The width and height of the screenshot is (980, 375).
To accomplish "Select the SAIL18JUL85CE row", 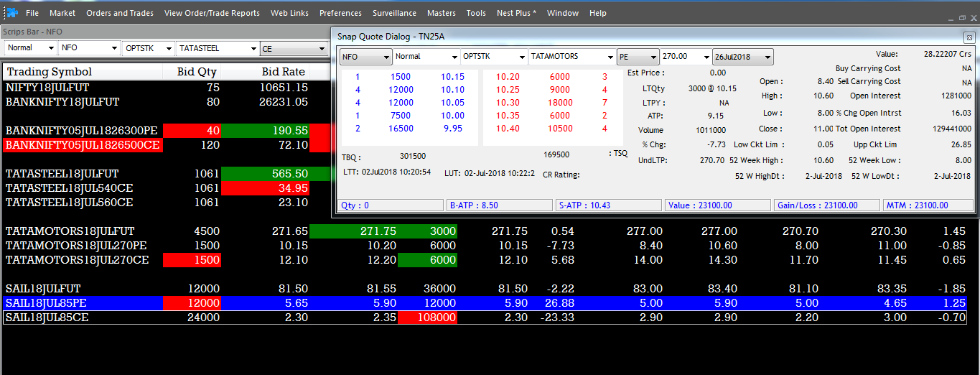I will point(485,318).
